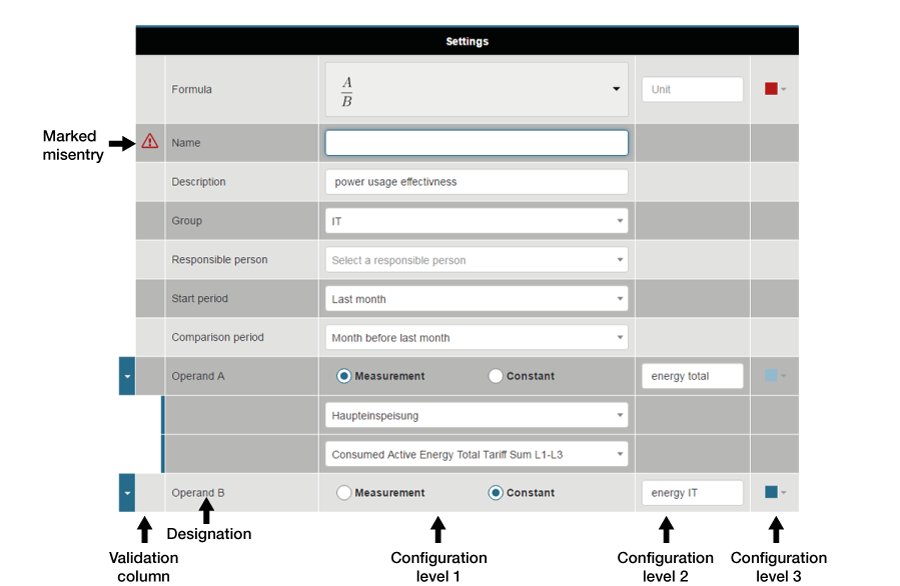Click the Description field with power usage effectivness
Viewport: 900px width, 586px height.
point(476,182)
